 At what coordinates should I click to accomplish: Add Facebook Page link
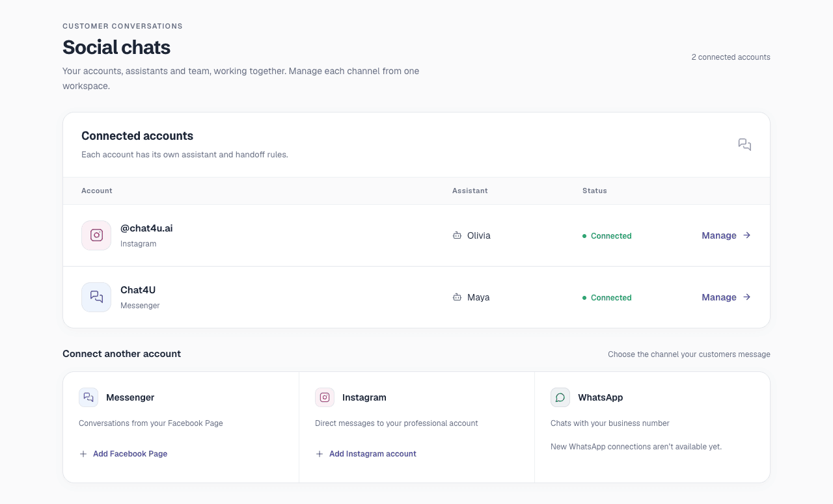pos(123,454)
